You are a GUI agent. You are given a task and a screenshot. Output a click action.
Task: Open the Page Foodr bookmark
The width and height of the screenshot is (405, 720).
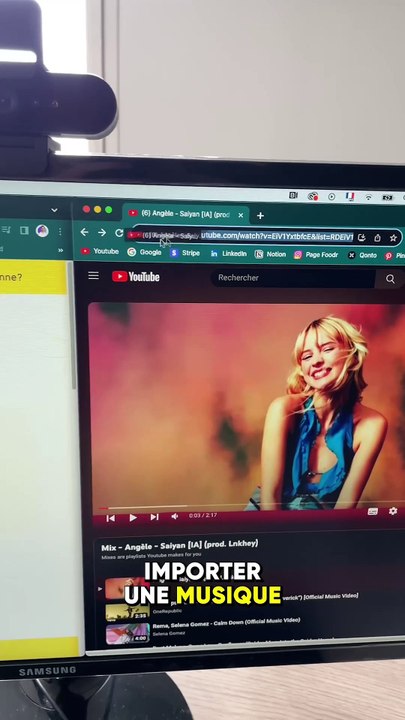click(316, 254)
